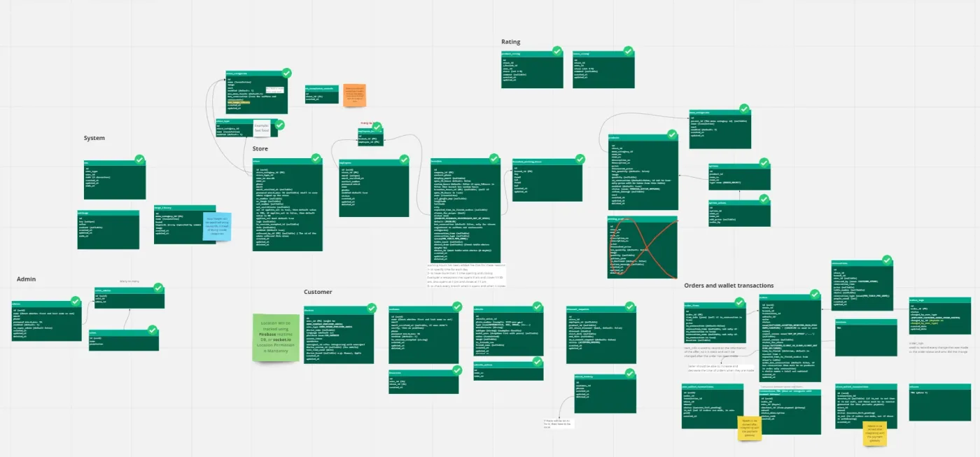Select the stores table card
This screenshot has width=980, height=457.
pyautogui.click(x=287, y=204)
